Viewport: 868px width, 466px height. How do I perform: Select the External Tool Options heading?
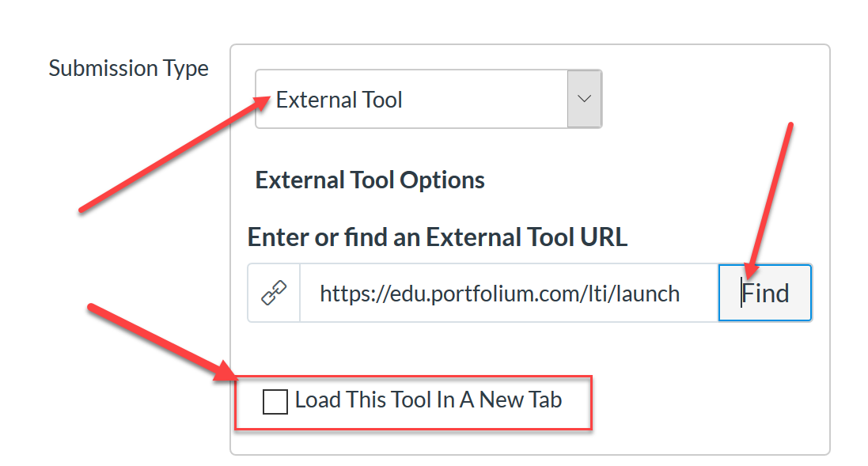click(370, 180)
